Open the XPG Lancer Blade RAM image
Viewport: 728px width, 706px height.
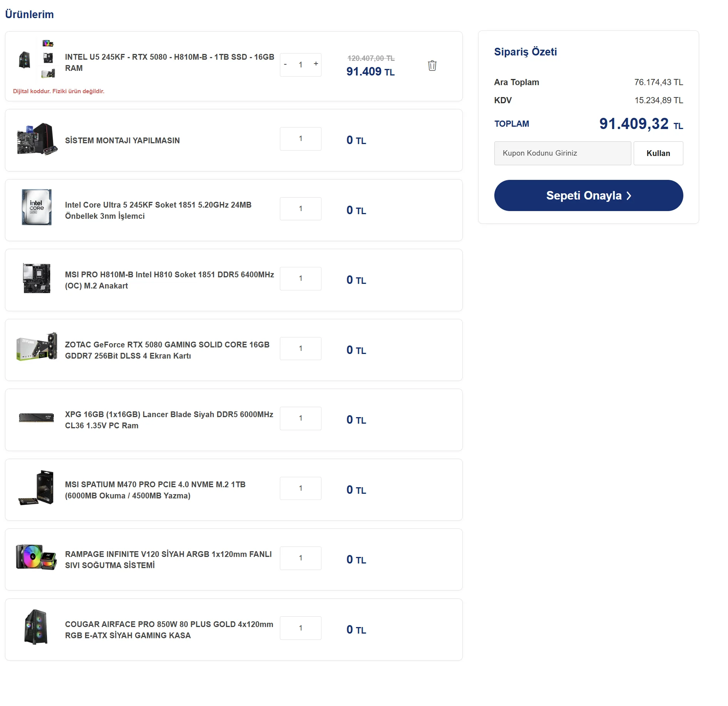(37, 418)
